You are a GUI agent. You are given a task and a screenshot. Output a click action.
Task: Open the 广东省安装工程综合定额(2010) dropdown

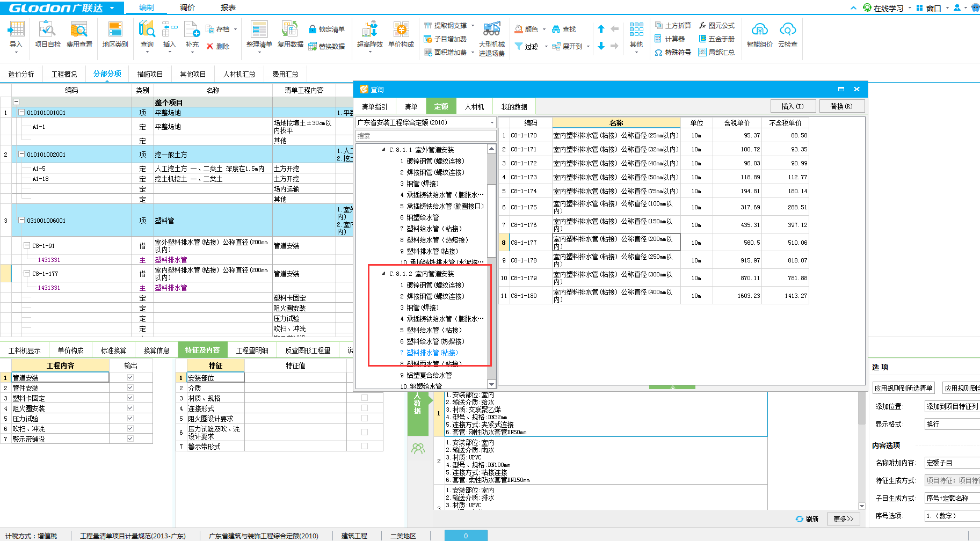point(491,122)
